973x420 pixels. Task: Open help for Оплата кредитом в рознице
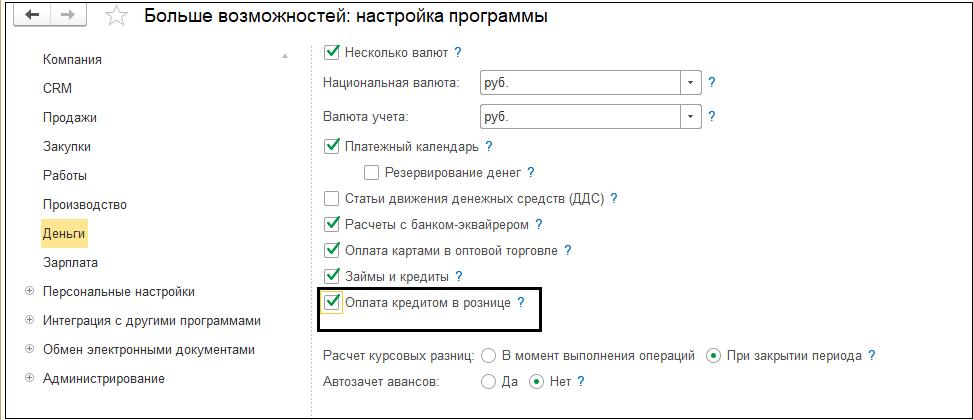[x=521, y=302]
